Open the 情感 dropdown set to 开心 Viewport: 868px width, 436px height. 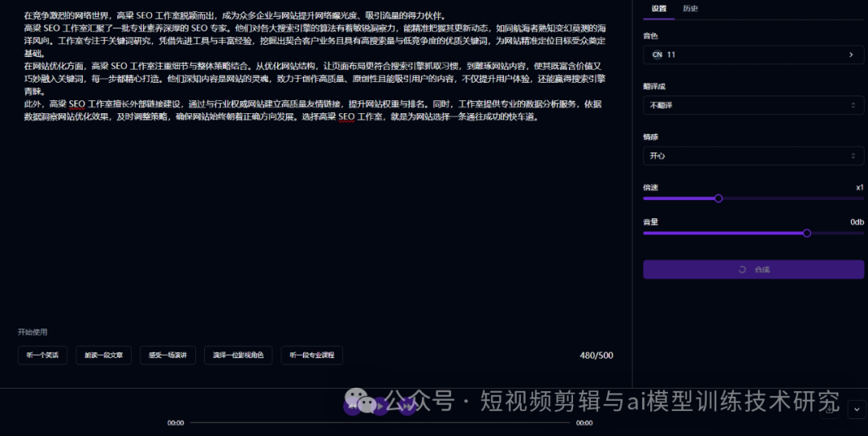tap(753, 156)
